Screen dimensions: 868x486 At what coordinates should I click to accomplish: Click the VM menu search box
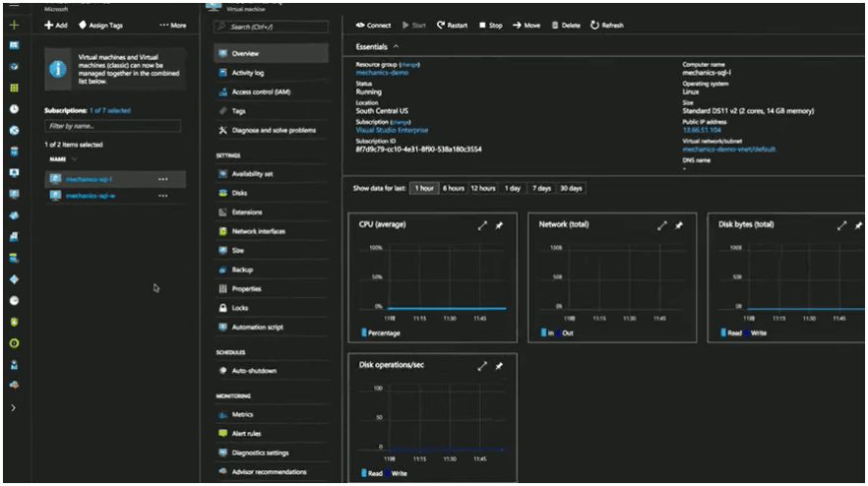coord(272,27)
